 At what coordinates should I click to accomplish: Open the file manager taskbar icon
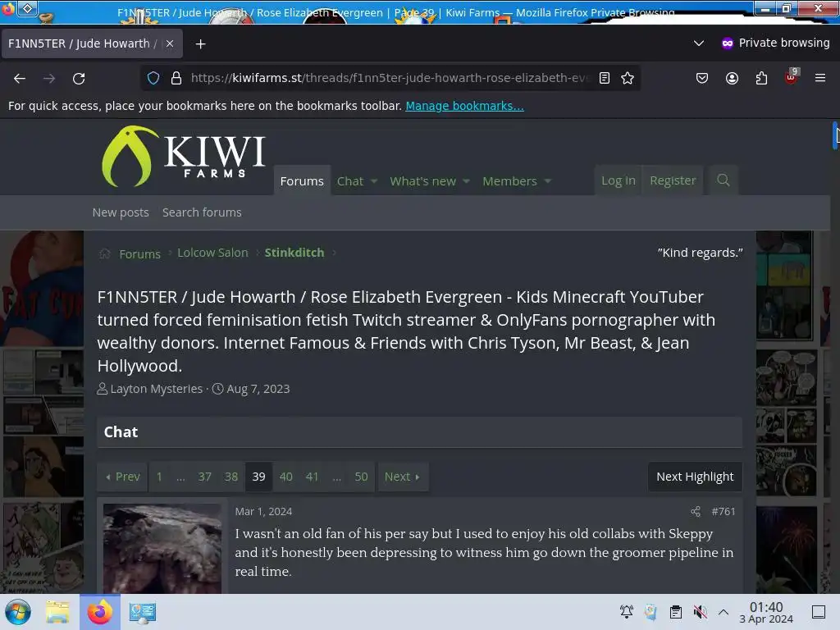[58, 612]
